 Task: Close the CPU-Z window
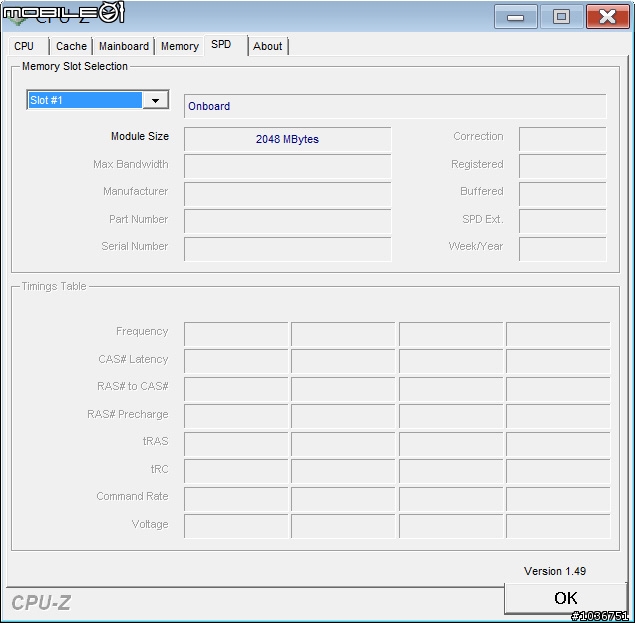[607, 17]
